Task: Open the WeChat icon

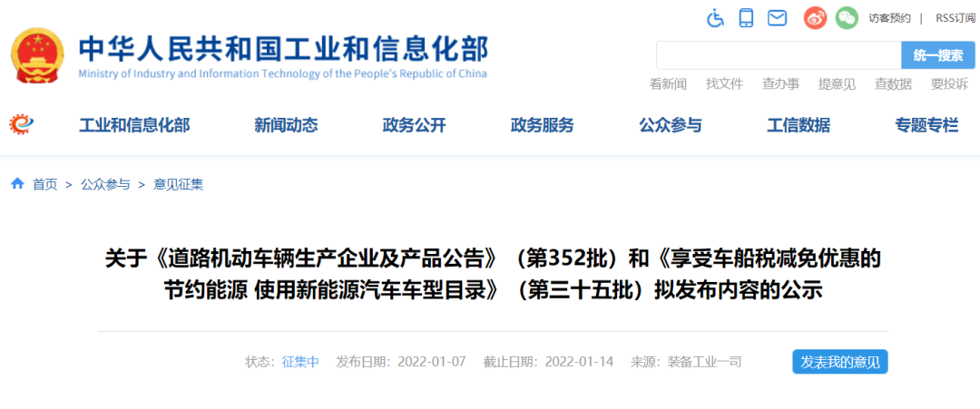Action: click(x=847, y=17)
